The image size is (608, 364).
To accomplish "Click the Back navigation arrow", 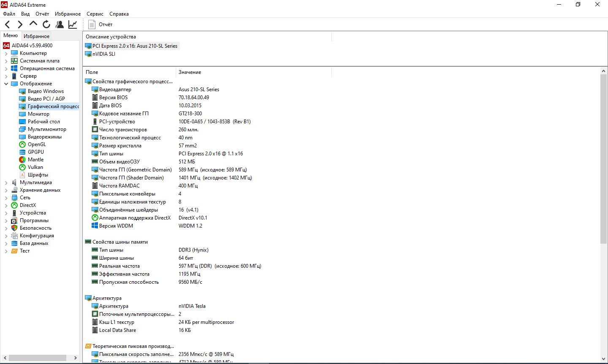I will [8, 24].
